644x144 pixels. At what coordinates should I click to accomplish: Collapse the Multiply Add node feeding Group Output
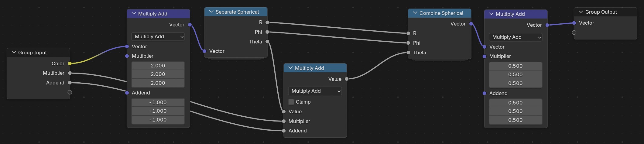click(491, 14)
